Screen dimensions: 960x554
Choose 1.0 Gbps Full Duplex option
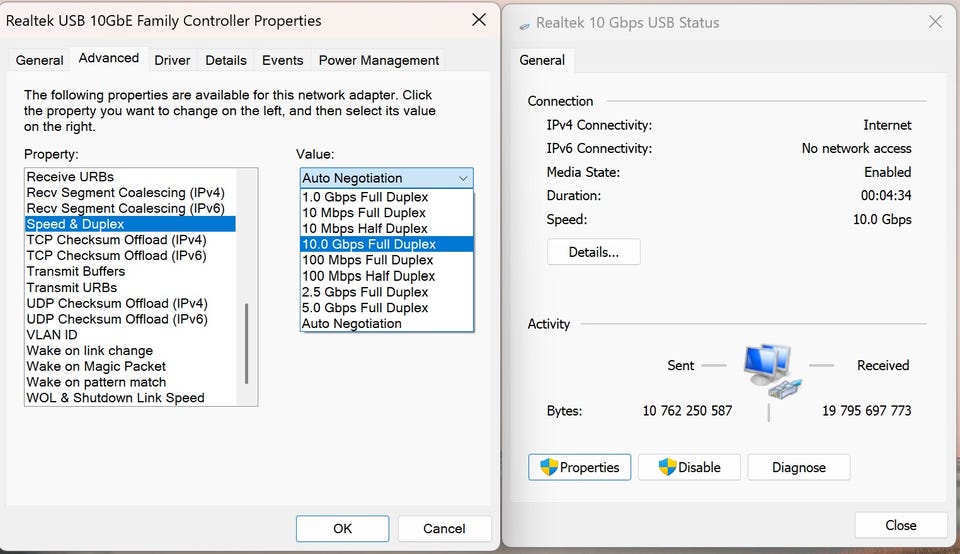386,197
